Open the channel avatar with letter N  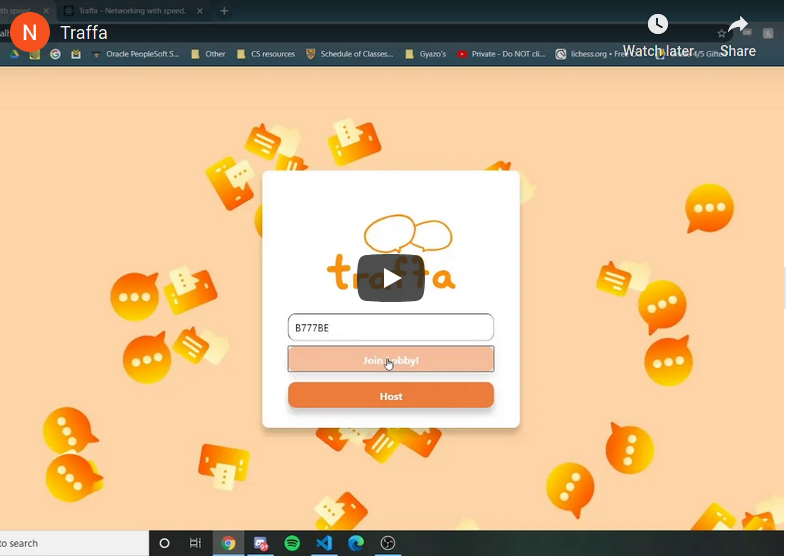[x=30, y=32]
